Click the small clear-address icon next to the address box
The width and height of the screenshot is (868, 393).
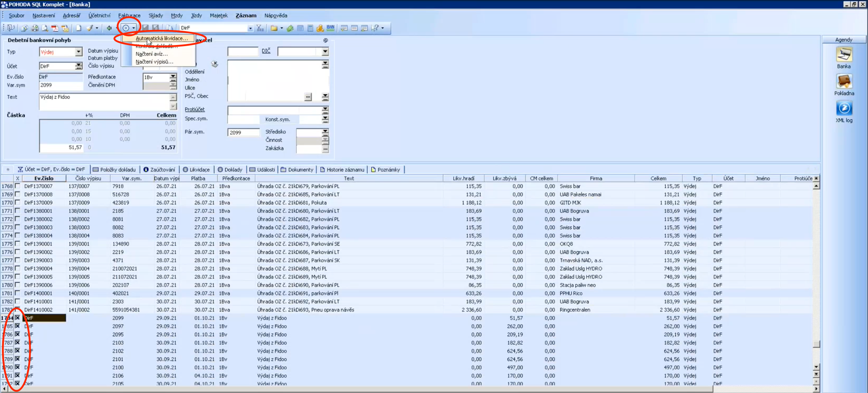coord(215,64)
